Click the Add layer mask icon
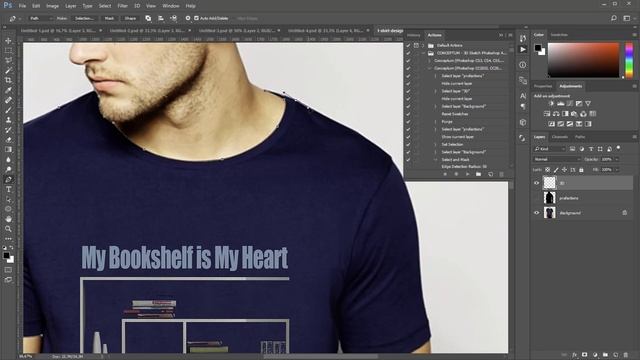 (x=584, y=355)
